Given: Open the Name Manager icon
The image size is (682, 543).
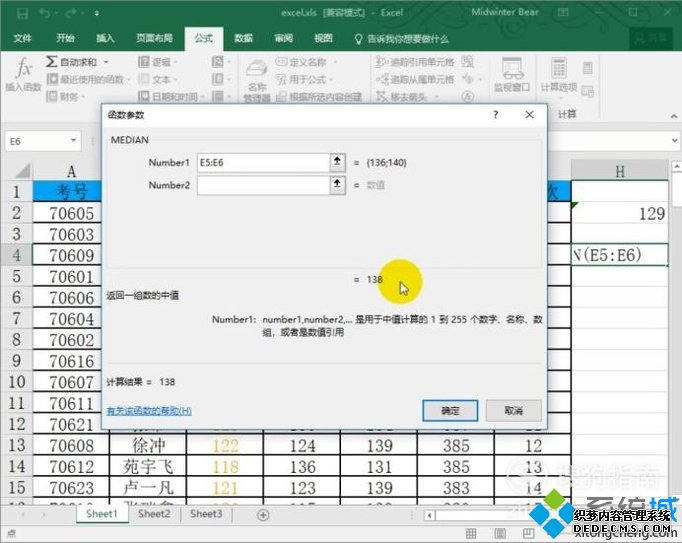Looking at the screenshot, I should pyautogui.click(x=257, y=70).
